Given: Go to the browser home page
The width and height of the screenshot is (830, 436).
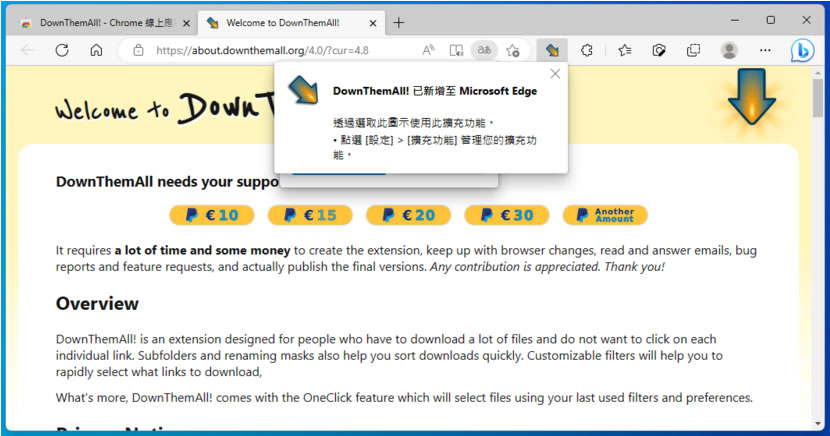Looking at the screenshot, I should [x=96, y=50].
